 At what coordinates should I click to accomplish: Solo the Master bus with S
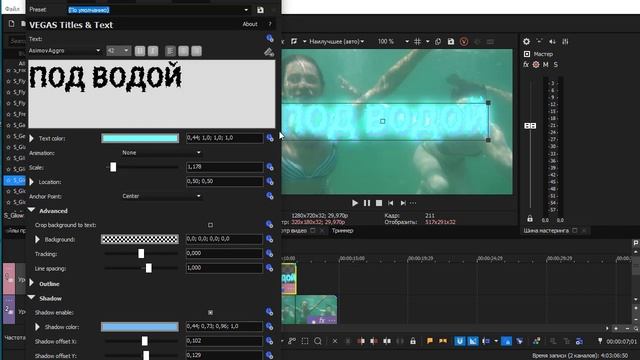[x=556, y=64]
